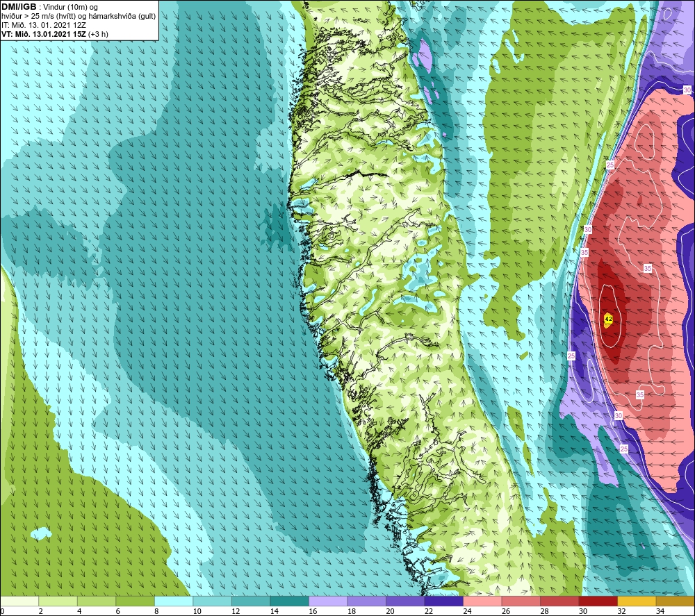Click the '30' scale number under the color bar

[x=583, y=611]
